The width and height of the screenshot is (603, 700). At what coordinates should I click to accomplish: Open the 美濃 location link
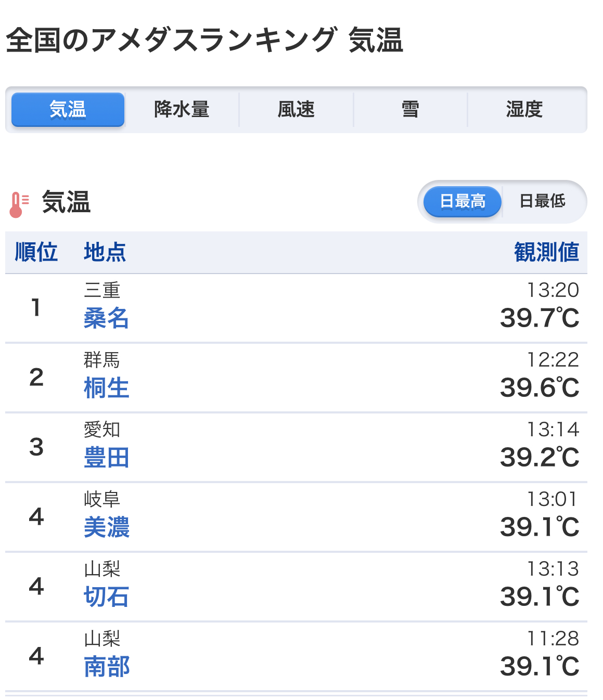click(106, 527)
